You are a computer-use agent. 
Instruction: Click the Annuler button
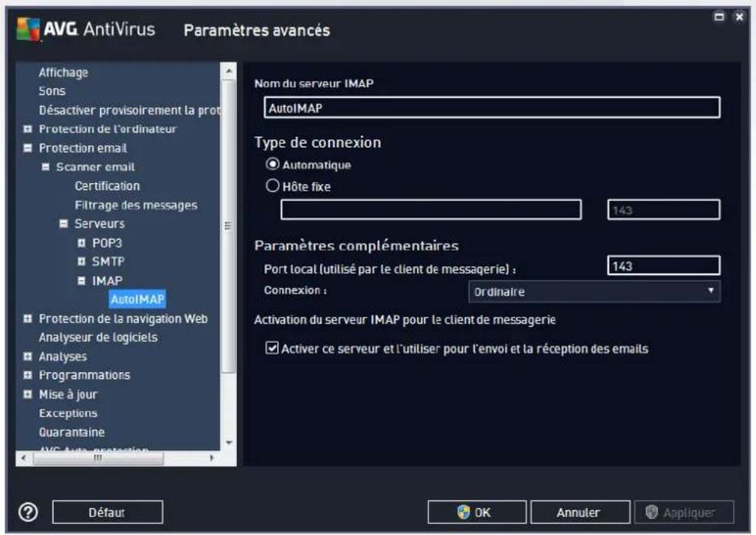[x=580, y=512]
